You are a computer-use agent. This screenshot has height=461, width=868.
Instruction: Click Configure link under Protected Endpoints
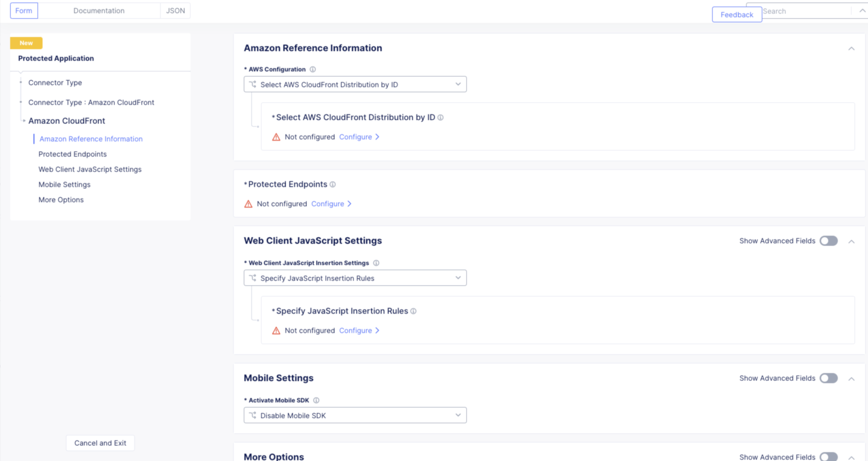328,203
